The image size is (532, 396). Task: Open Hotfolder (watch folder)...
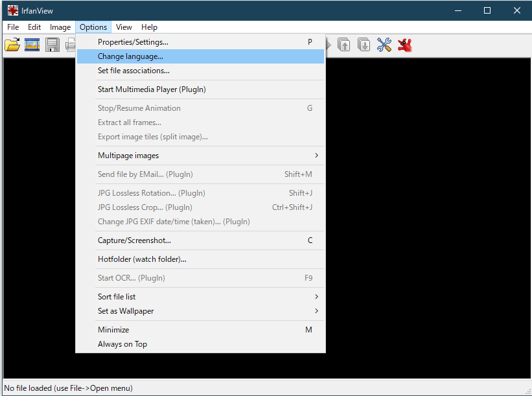coord(200,259)
